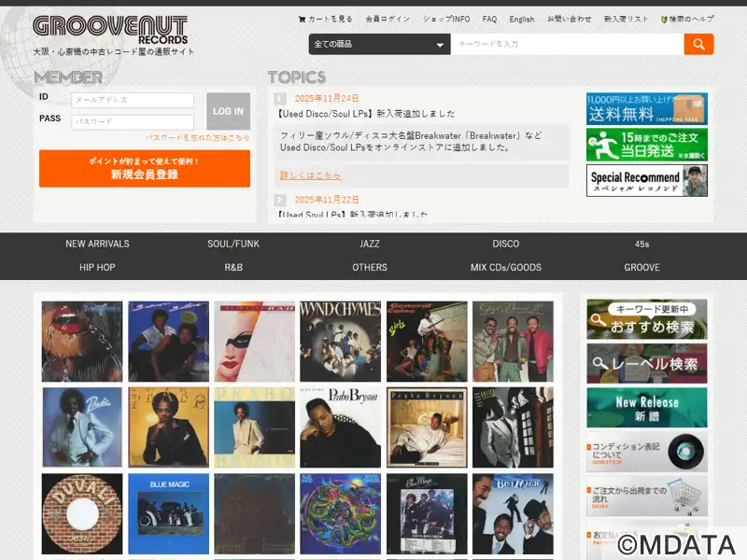The image size is (747, 560).
Task: Click the orange search magnifier button
Action: [x=698, y=44]
